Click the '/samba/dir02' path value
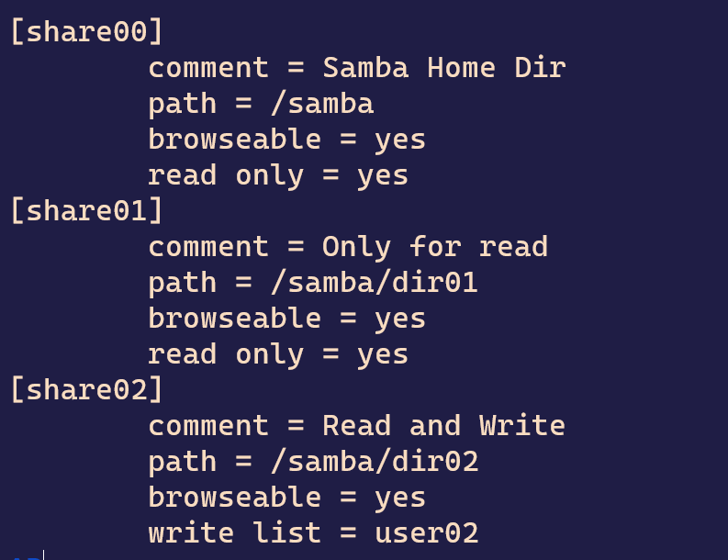 (x=375, y=461)
